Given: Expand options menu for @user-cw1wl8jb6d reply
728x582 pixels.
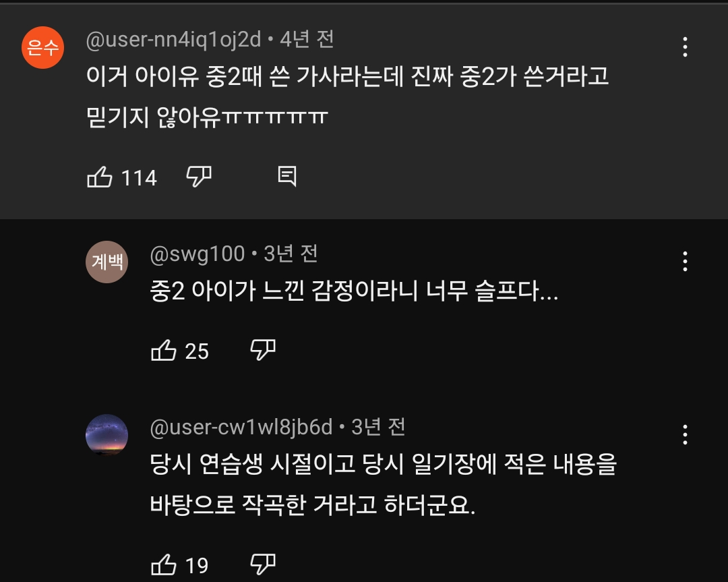Looking at the screenshot, I should pyautogui.click(x=685, y=435).
